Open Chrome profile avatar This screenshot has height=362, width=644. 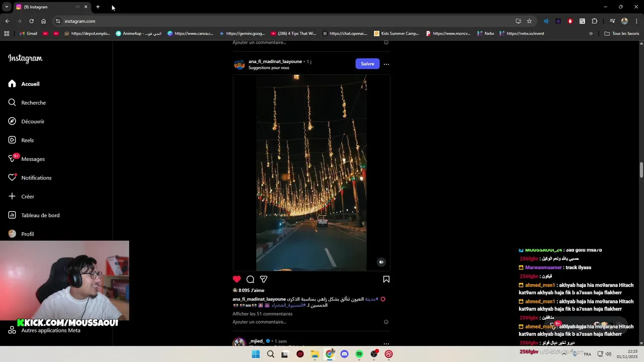point(624,21)
